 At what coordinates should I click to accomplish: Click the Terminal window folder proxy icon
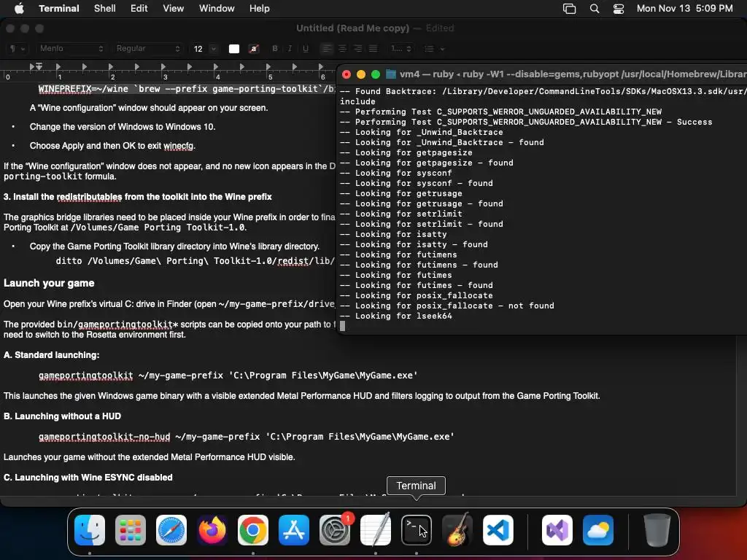pos(391,74)
